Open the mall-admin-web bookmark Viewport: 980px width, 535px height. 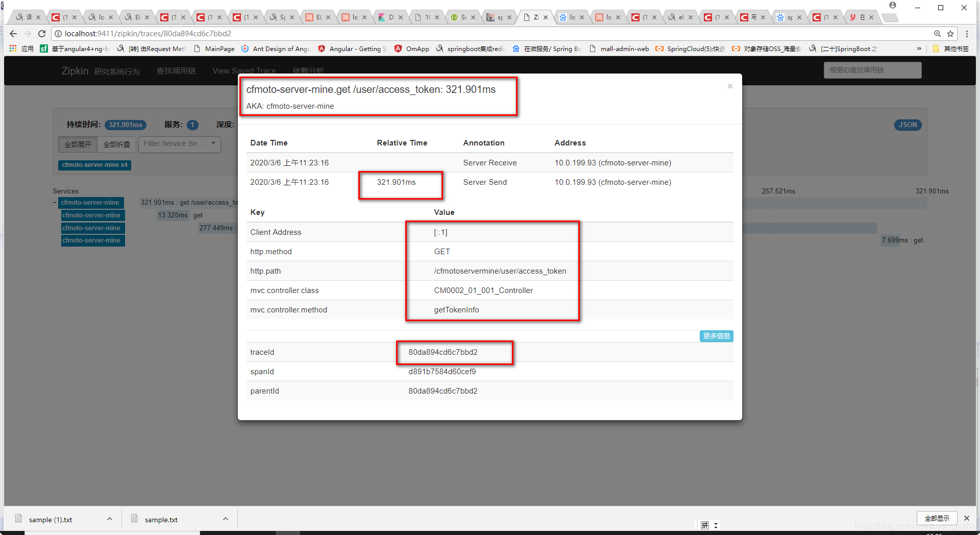tap(619, 48)
